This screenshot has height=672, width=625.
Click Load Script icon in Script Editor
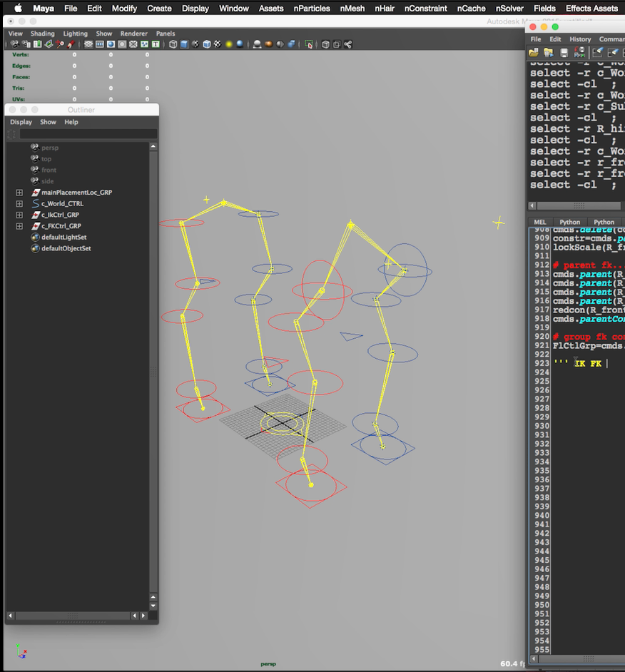tap(534, 53)
